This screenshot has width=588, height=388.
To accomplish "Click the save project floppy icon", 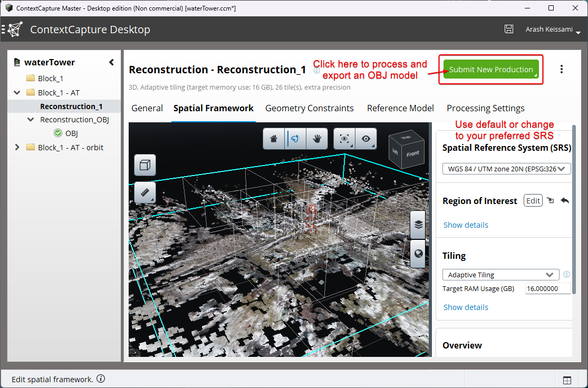I will tap(508, 29).
